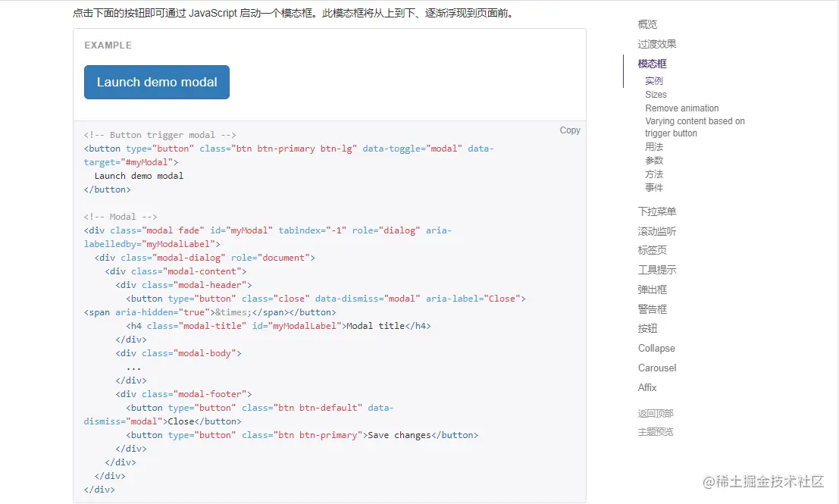Viewport: 839px width, 504px height.
Task: Open Affix sidebar link
Action: (647, 387)
